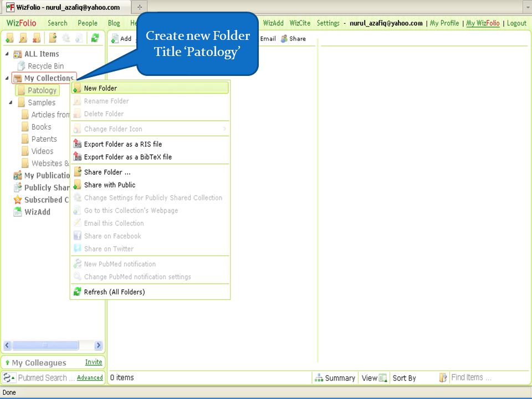Choose Share with Public menu entry
Screen dimensions: 532x399
coord(150,185)
